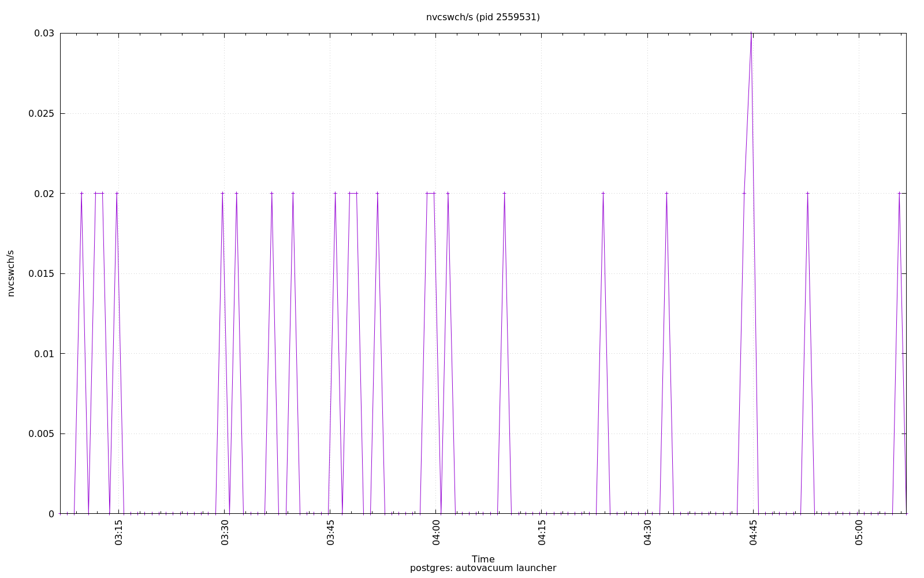924x578 pixels.
Task: Click the 04:15 time axis label
Action: [x=542, y=532]
